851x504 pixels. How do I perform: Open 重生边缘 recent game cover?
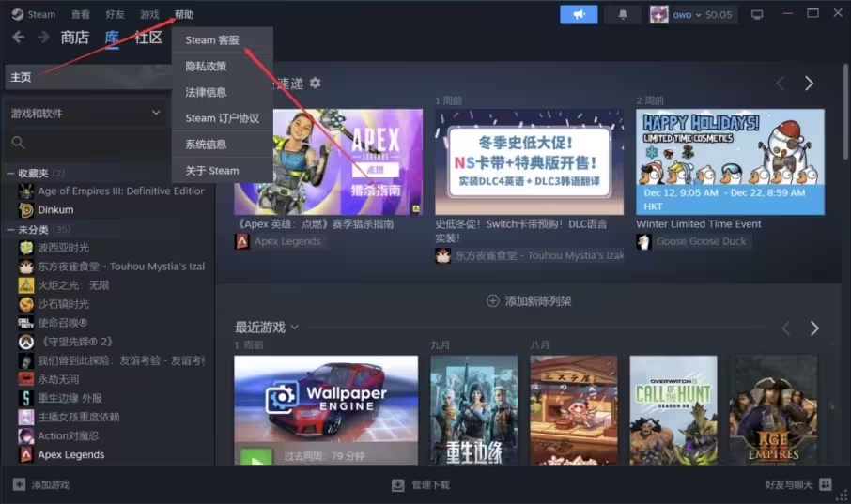pos(473,410)
